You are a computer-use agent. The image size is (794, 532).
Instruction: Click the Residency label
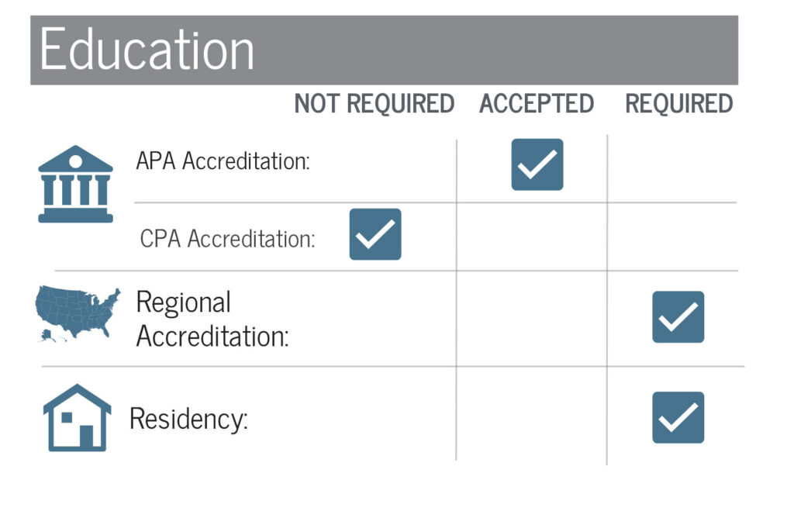coord(188,419)
